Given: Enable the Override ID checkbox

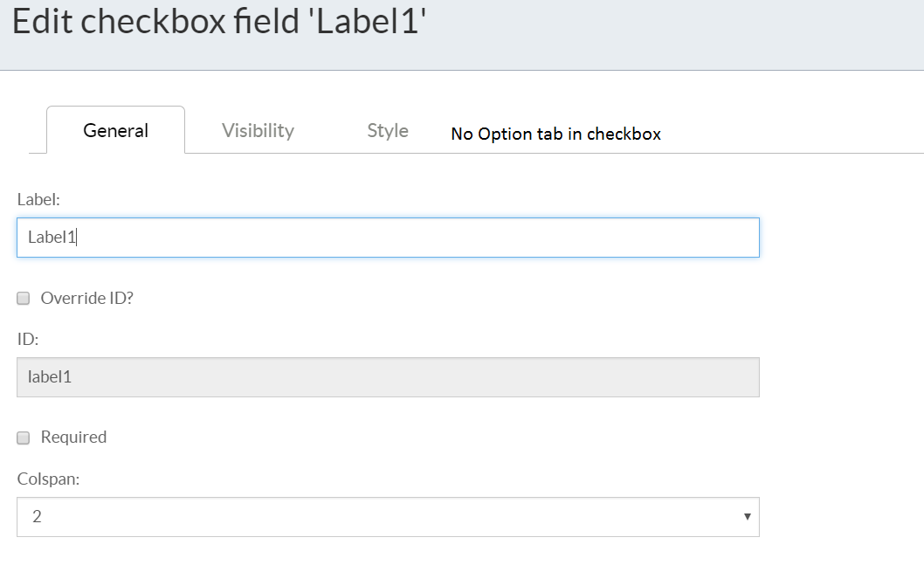Looking at the screenshot, I should click(24, 299).
